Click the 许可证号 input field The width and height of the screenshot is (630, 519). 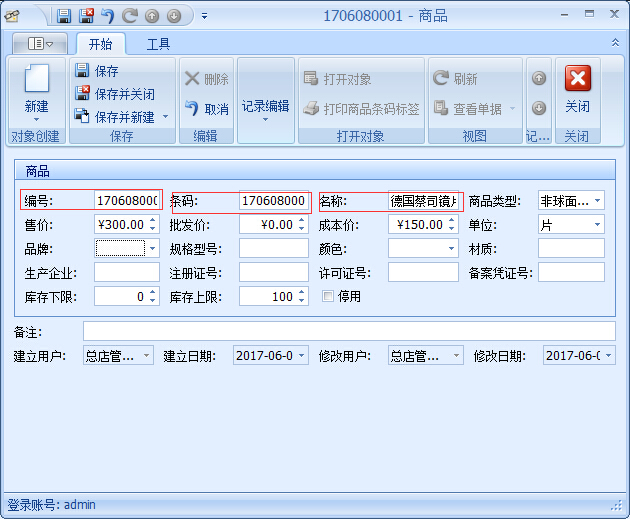click(x=423, y=272)
